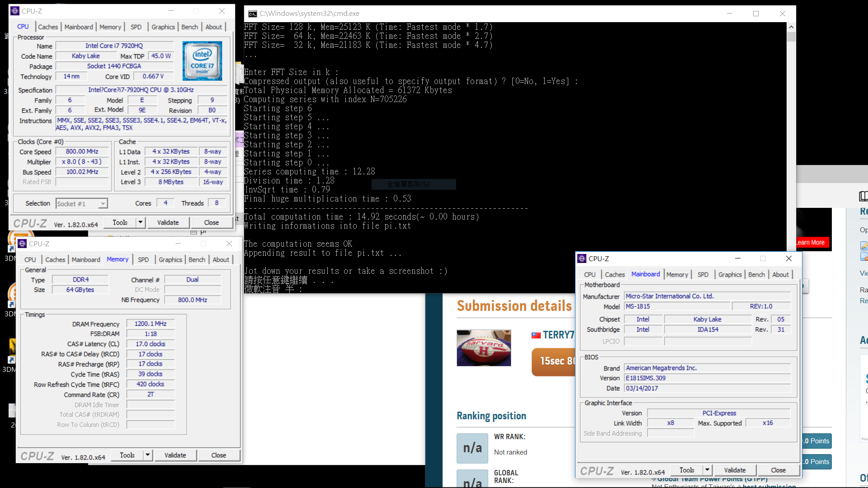Screen dimensions: 868x488
Task: Open the book icon at browser right edge
Action: click(863, 196)
